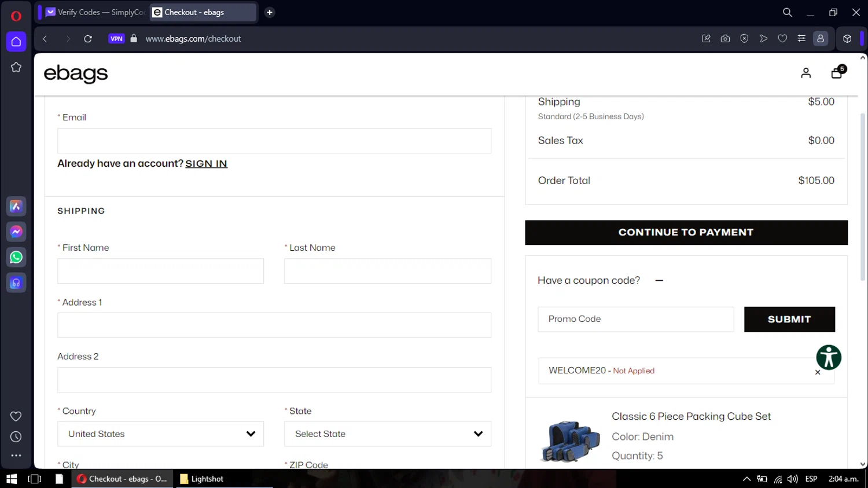Open the music player sidebar icon

click(16, 282)
